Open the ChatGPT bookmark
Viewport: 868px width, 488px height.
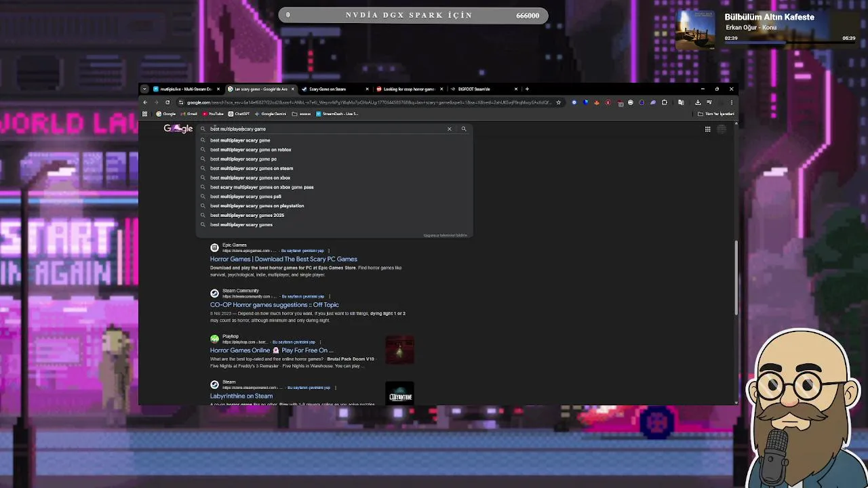(x=239, y=114)
